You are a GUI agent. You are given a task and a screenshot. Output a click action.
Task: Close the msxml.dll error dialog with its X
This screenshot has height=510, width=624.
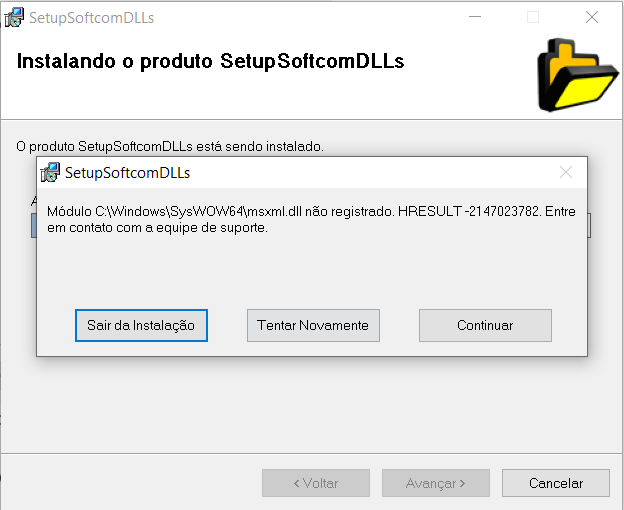pyautogui.click(x=566, y=172)
